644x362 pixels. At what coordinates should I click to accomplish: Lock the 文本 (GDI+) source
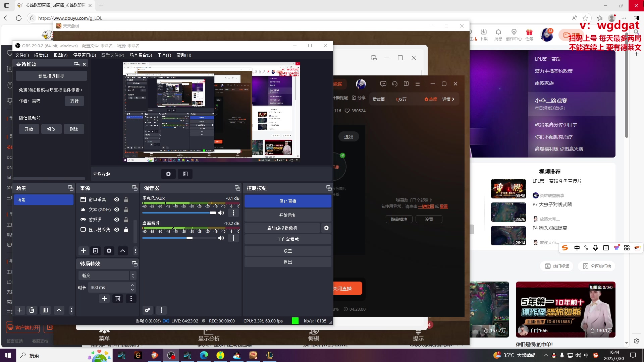tap(126, 209)
